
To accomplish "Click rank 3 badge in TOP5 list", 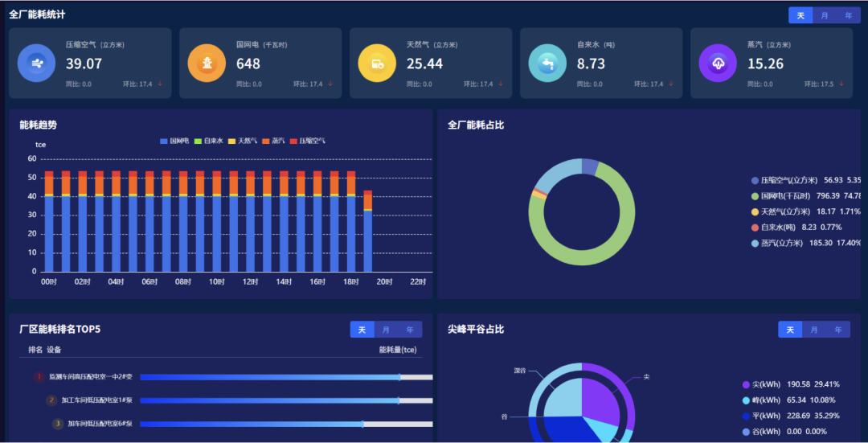I will click(58, 424).
